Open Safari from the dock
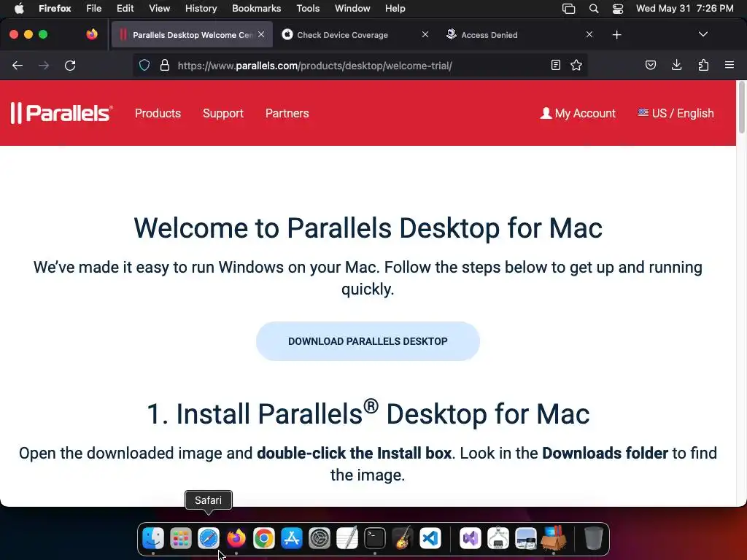Screen dimensions: 747x560 (208, 539)
